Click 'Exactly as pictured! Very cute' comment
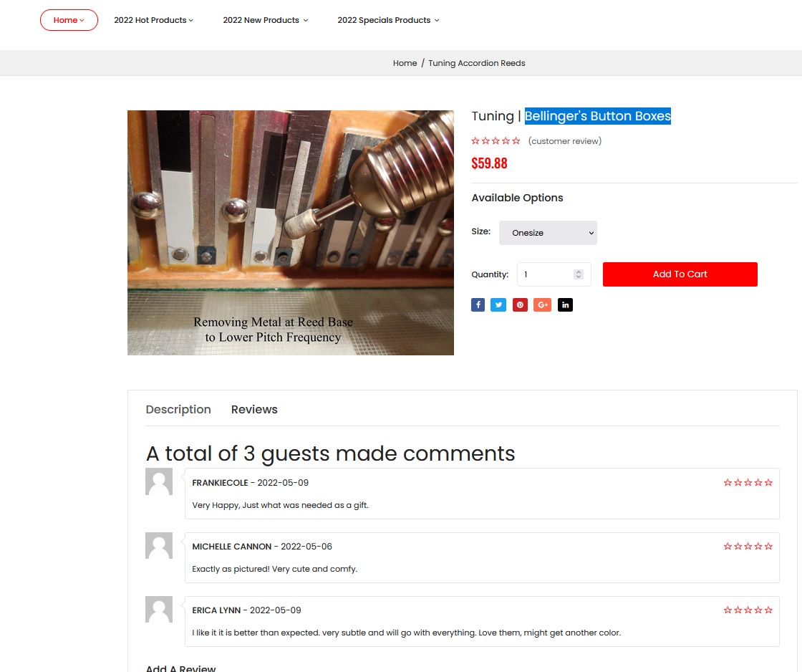The width and height of the screenshot is (802, 672). [275, 569]
